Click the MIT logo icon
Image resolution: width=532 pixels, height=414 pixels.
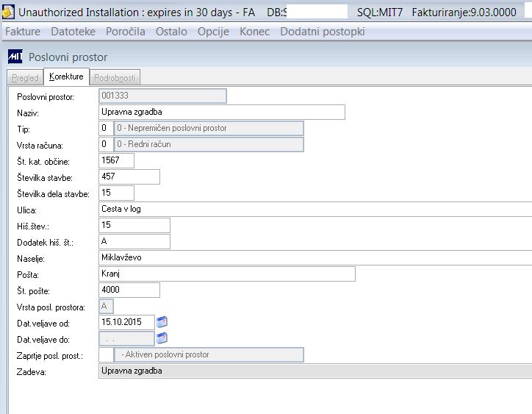coord(15,57)
